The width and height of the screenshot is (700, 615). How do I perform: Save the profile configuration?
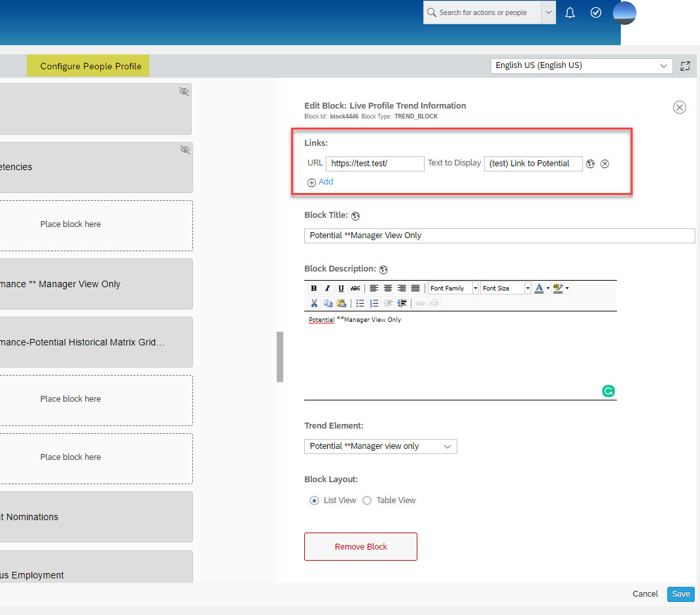click(681, 594)
